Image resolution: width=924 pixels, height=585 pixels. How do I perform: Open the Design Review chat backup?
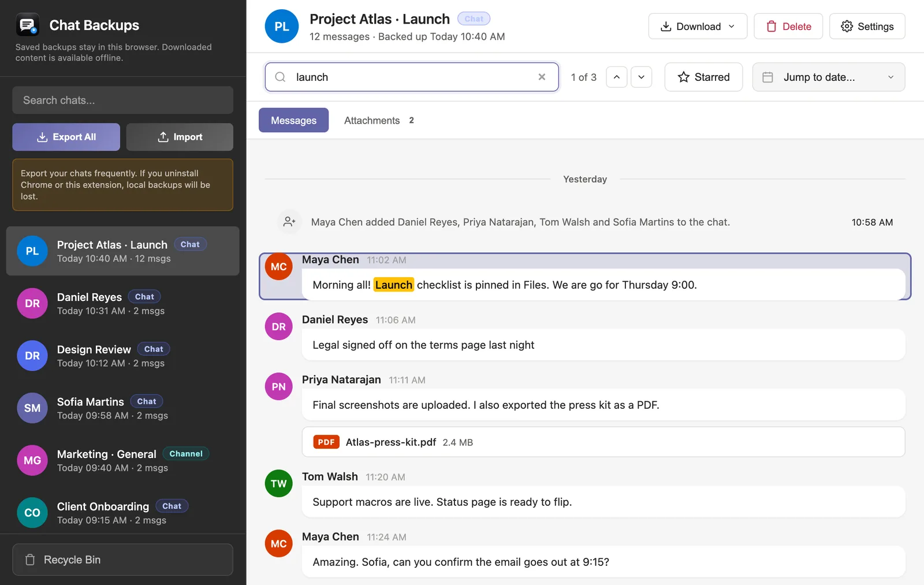[123, 356]
